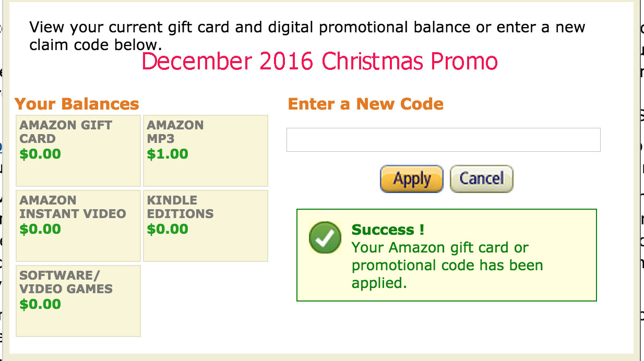Click the $0.00 Software/Video Games amount
644x361 pixels.
tap(40, 305)
